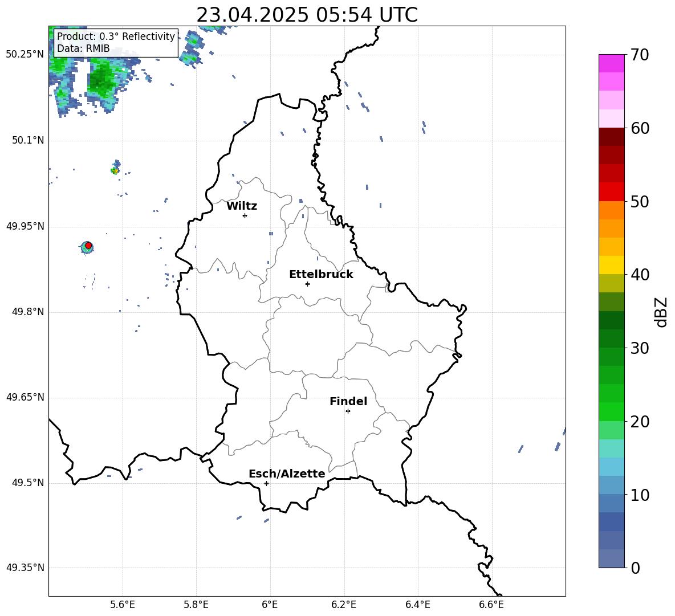The height and width of the screenshot is (616, 675).
Task: Pick the magenta 70 dBZ color swatch
Action: coord(611,63)
